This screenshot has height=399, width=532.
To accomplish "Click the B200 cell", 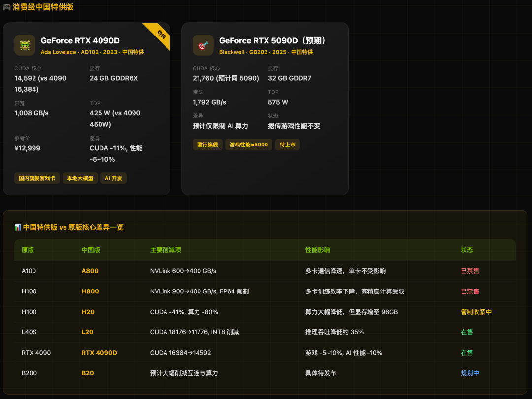I will [x=29, y=373].
